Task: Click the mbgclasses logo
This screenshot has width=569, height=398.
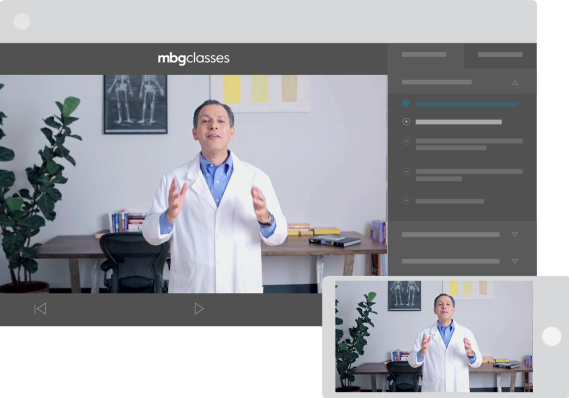Action: point(193,59)
